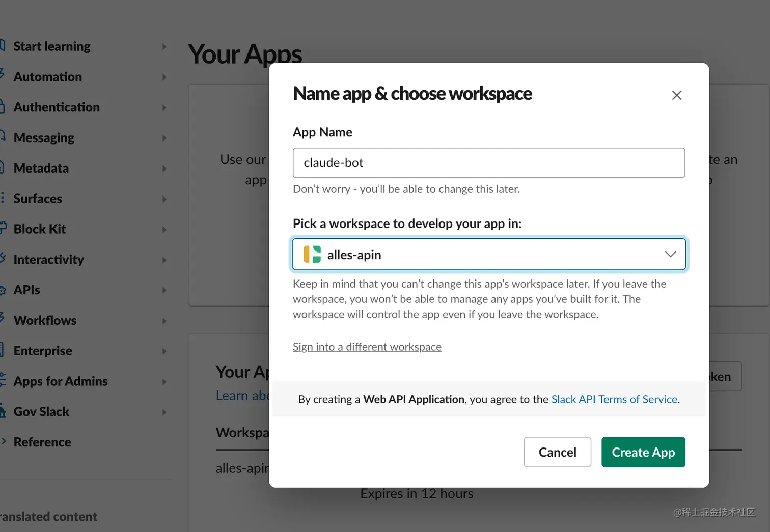Screen dimensions: 770x532
Task: Expand arrow next to Interactivity
Action: pyautogui.click(x=164, y=260)
